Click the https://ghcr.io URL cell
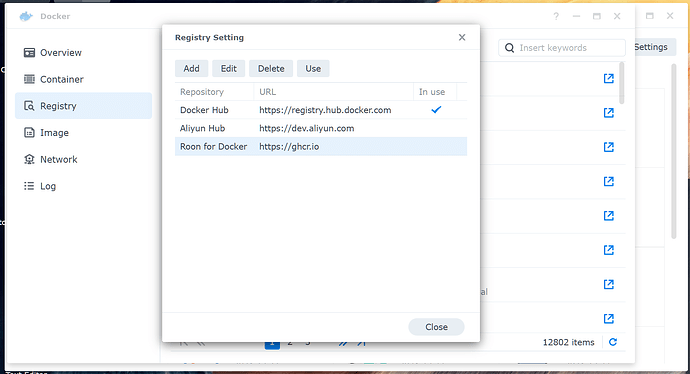The height and width of the screenshot is (374, 690). point(289,147)
